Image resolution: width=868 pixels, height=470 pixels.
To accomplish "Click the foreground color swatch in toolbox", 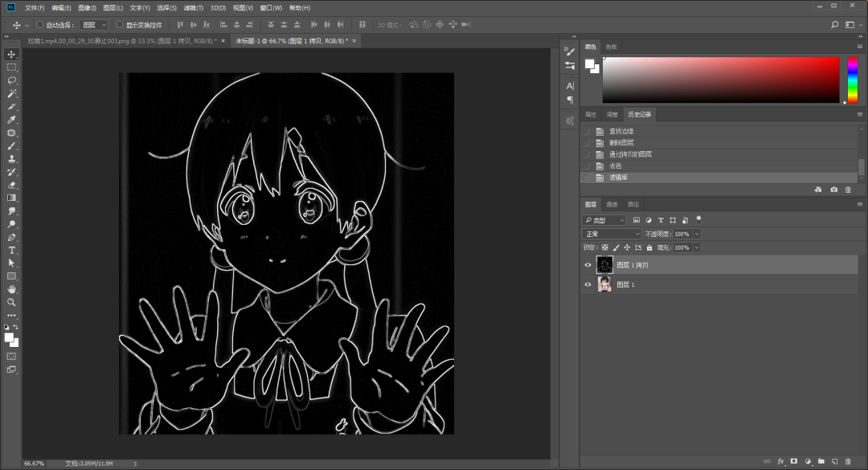I will (x=9, y=337).
